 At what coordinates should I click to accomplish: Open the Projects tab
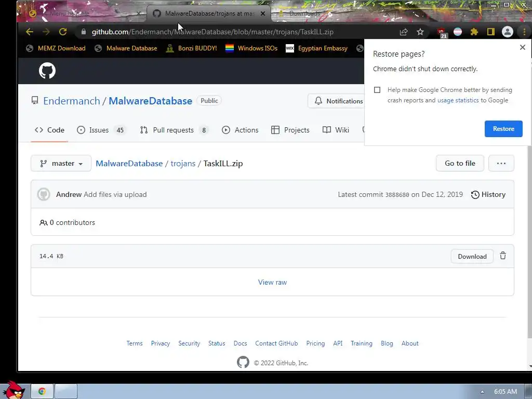point(290,130)
